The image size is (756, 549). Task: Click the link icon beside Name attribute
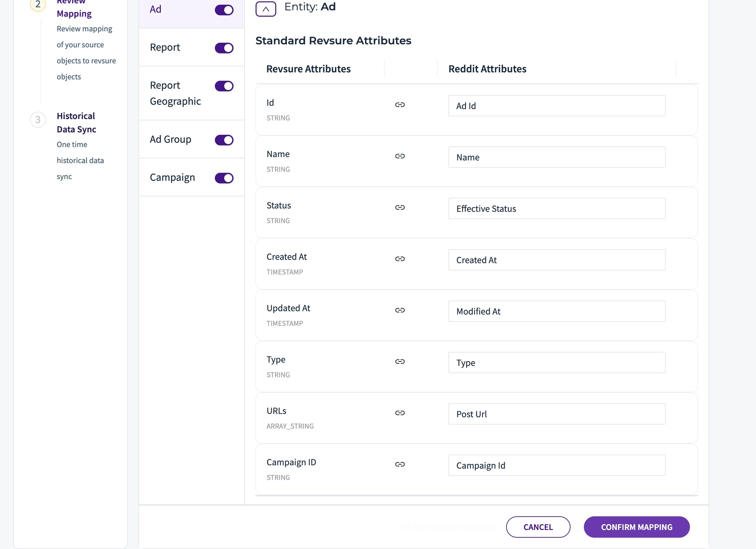click(x=400, y=156)
